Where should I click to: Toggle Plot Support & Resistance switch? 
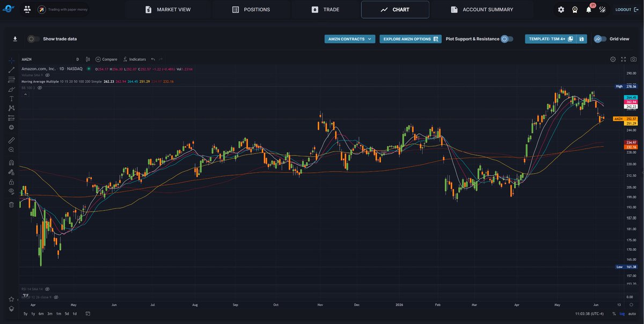507,39
